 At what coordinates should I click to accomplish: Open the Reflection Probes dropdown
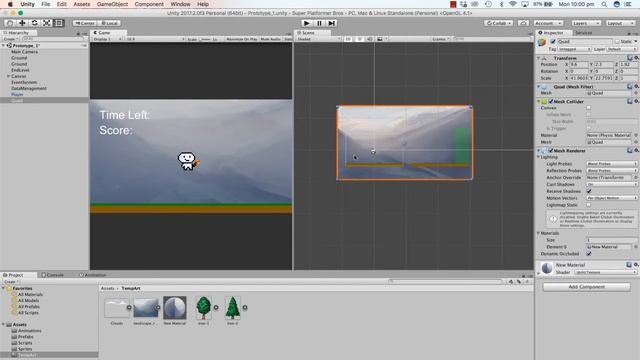pyautogui.click(x=612, y=171)
